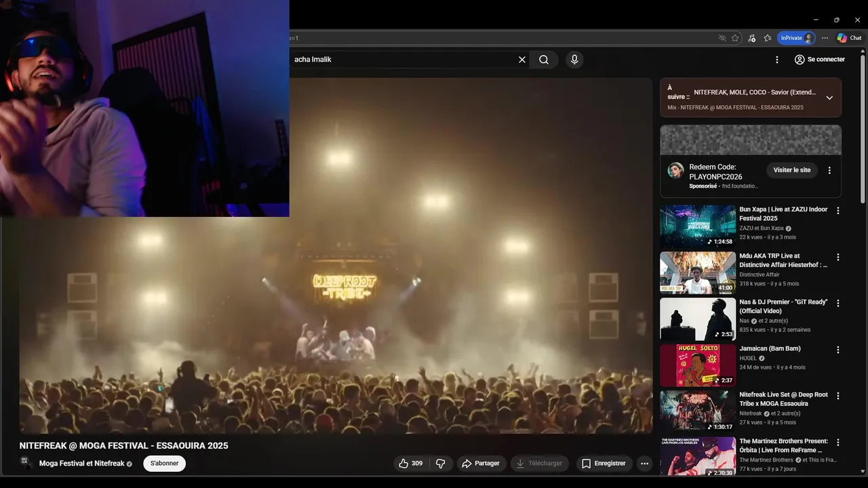Start voice search with the microphone
This screenshot has width=868, height=488.
click(x=574, y=60)
